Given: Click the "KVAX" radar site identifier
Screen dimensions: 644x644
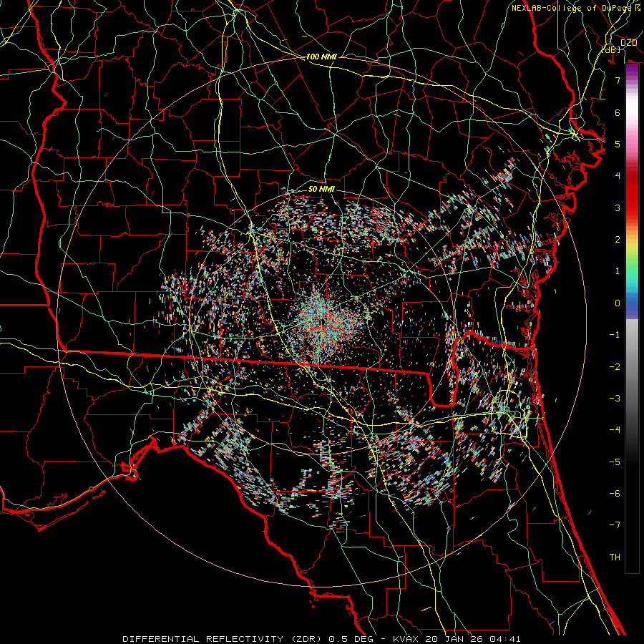Looking at the screenshot, I should pyautogui.click(x=405, y=639).
